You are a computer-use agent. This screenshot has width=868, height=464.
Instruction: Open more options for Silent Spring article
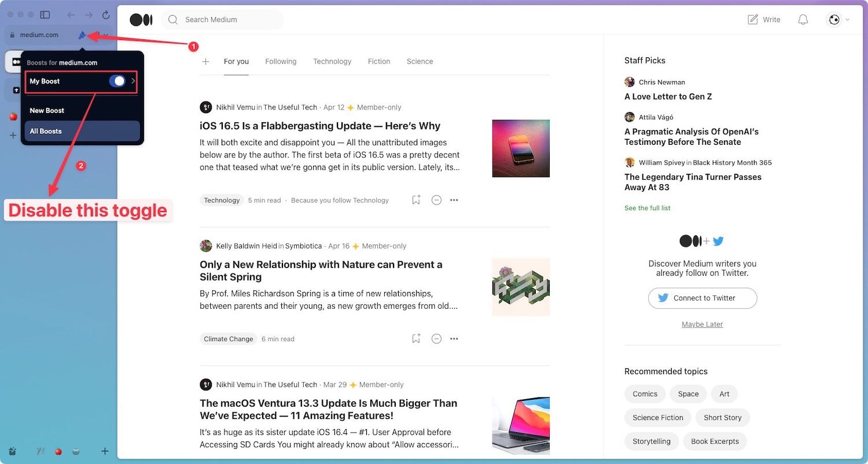[454, 339]
